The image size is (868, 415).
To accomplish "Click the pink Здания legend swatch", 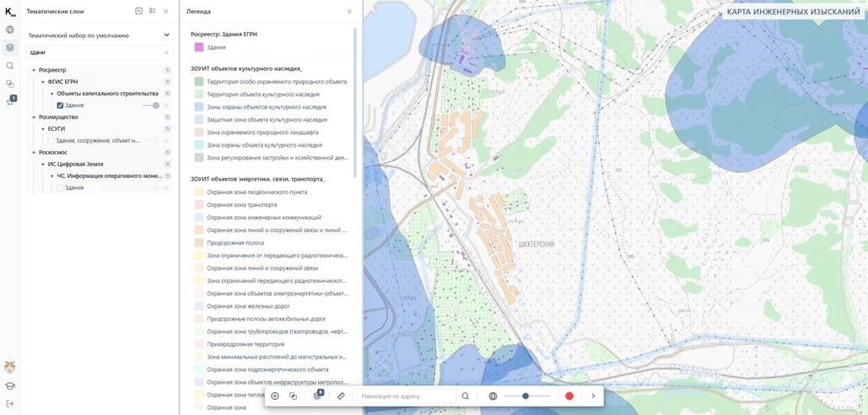I will [199, 47].
